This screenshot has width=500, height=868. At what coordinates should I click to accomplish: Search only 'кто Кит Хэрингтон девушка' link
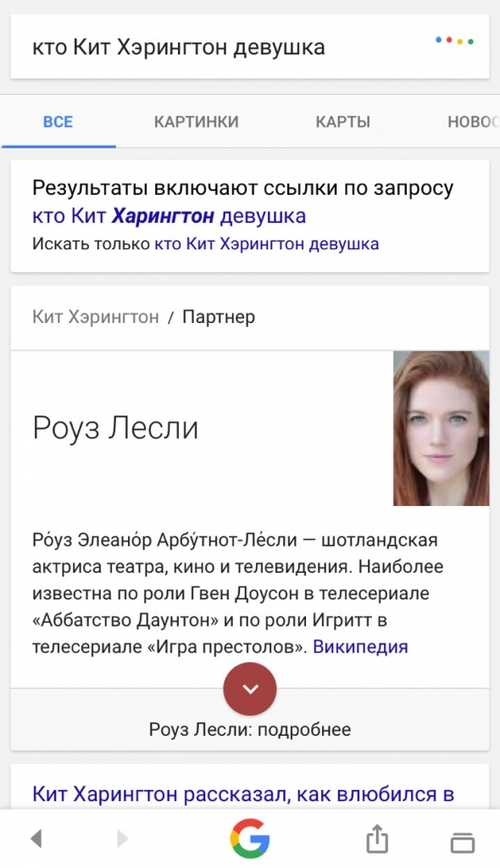[266, 243]
